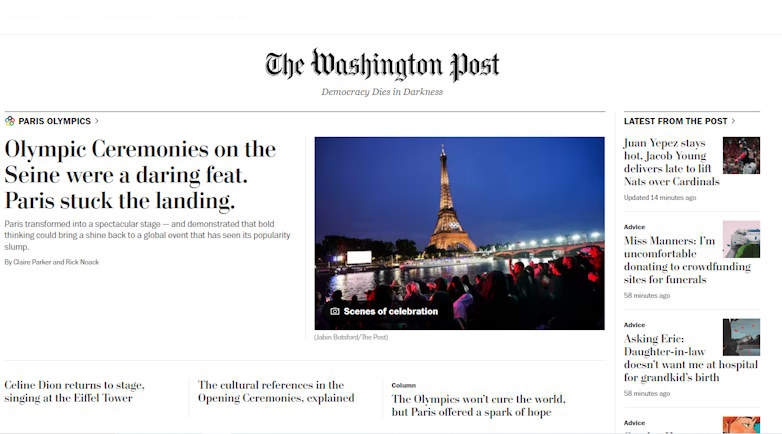Read Miss Manners crowdfunding funerals column

687,260
